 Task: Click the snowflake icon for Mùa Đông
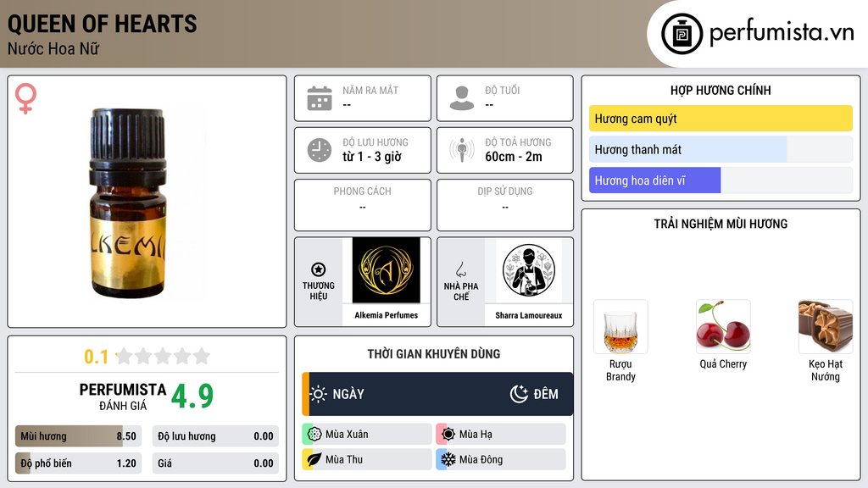(x=448, y=459)
